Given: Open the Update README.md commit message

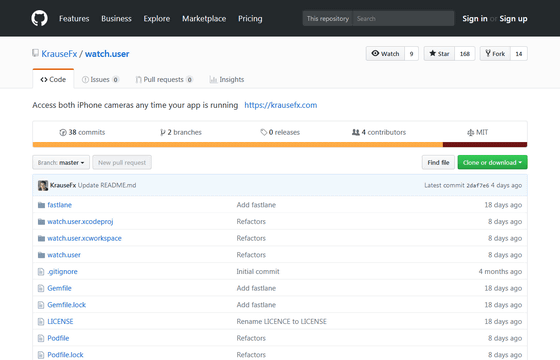Looking at the screenshot, I should [x=107, y=185].
